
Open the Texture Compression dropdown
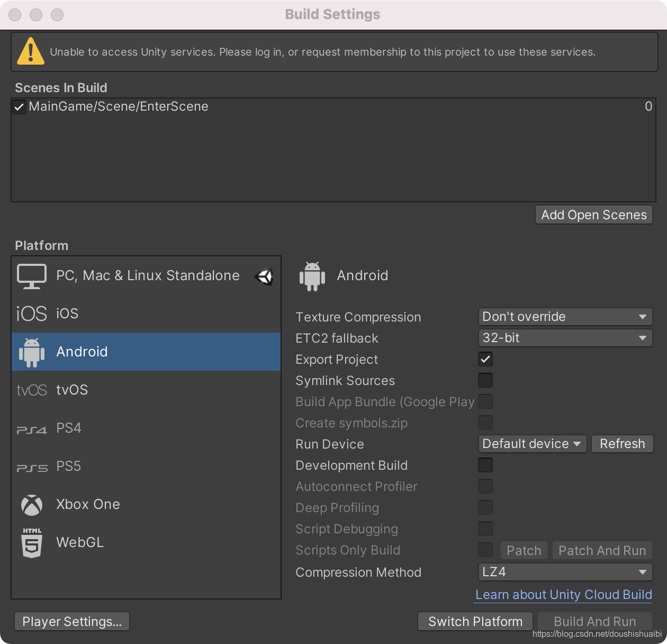tap(564, 317)
